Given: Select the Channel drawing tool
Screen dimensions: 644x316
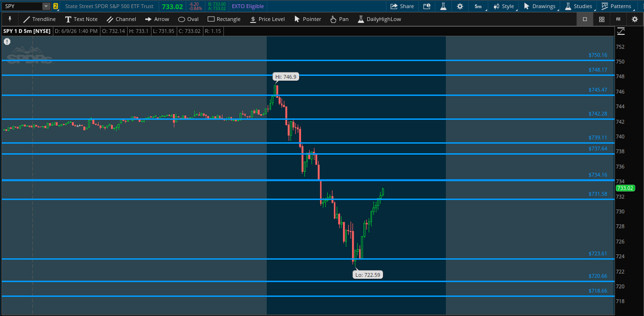Looking at the screenshot, I should pyautogui.click(x=121, y=19).
